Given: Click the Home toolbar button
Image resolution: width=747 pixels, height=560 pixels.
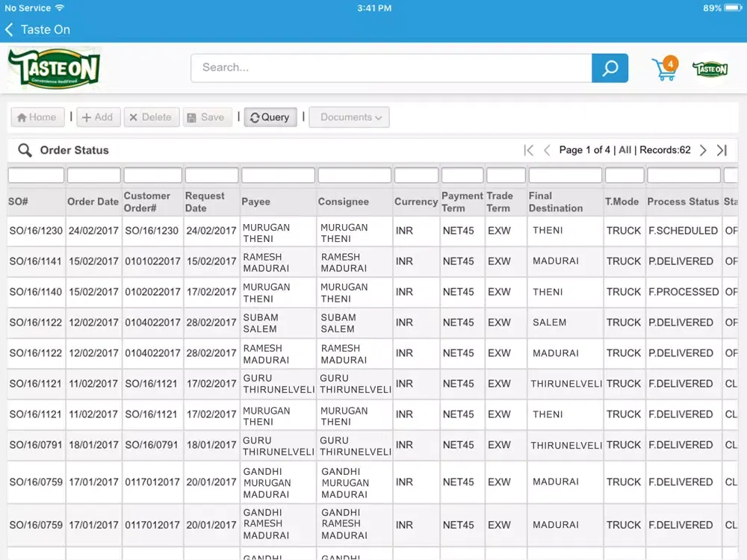Looking at the screenshot, I should [37, 117].
